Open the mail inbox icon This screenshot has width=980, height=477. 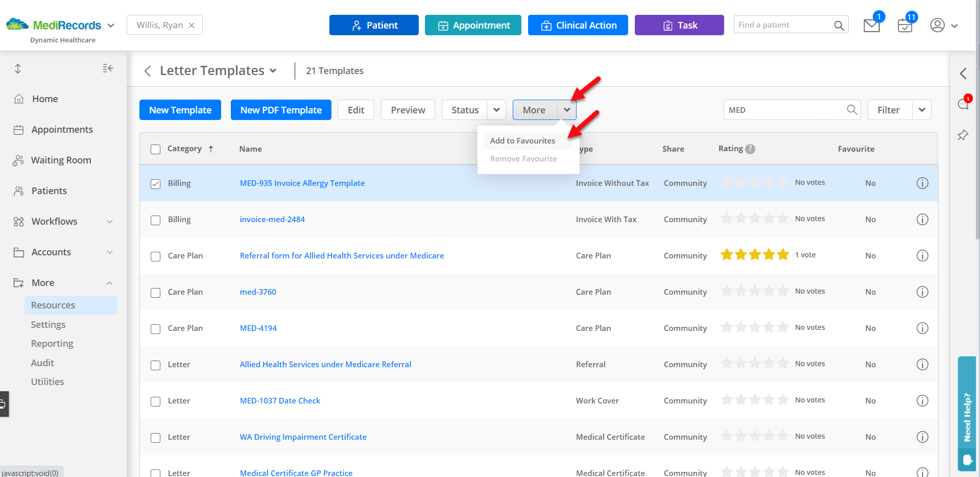pos(871,25)
